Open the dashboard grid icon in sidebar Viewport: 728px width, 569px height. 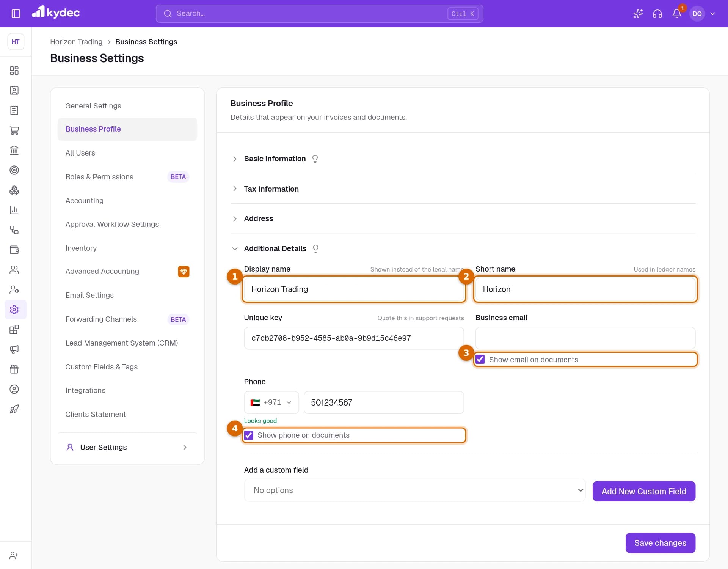point(14,71)
